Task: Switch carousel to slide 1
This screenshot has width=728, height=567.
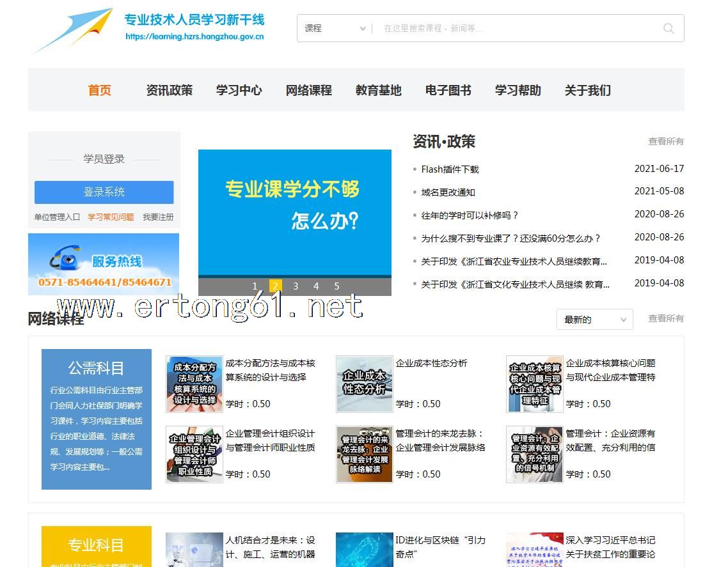Action: [255, 286]
